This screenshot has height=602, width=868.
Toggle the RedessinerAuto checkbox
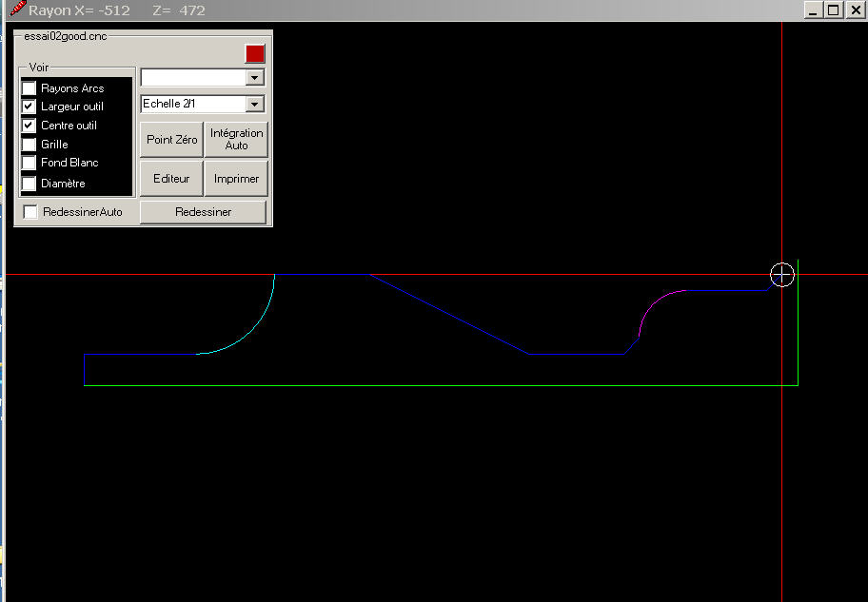30,212
